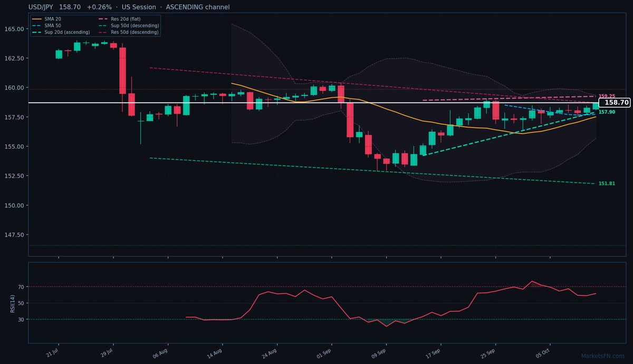Click the 01 Sep date label
The image size is (633, 364).
click(324, 352)
